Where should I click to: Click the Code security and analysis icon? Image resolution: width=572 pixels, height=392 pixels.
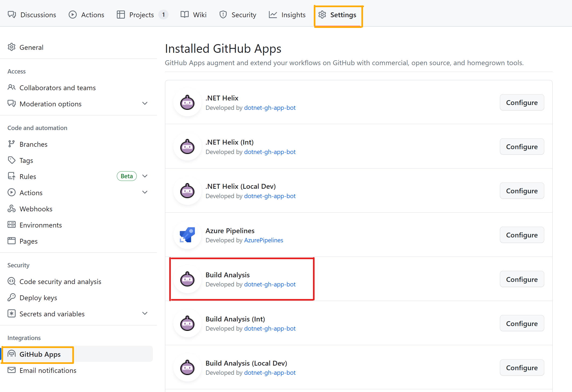pyautogui.click(x=12, y=281)
